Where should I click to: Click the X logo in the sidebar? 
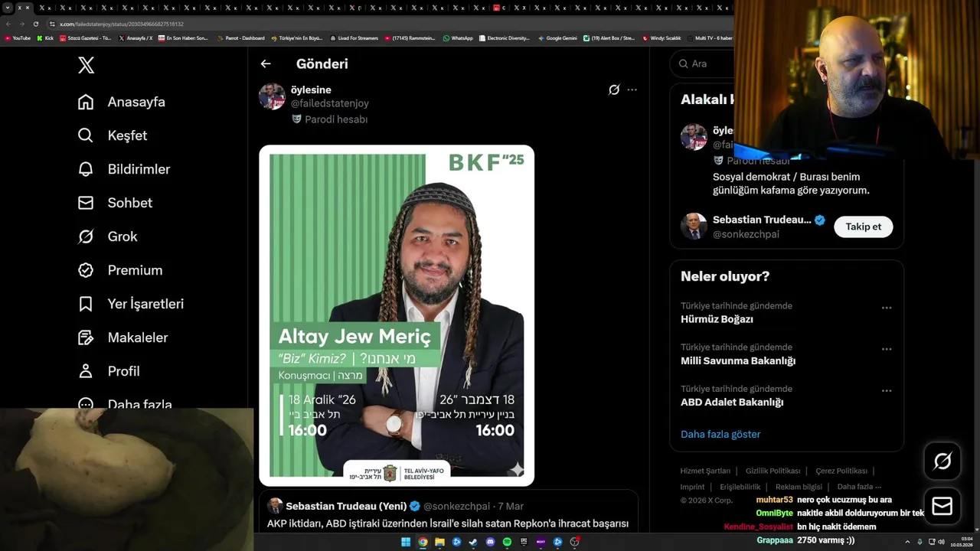(87, 65)
